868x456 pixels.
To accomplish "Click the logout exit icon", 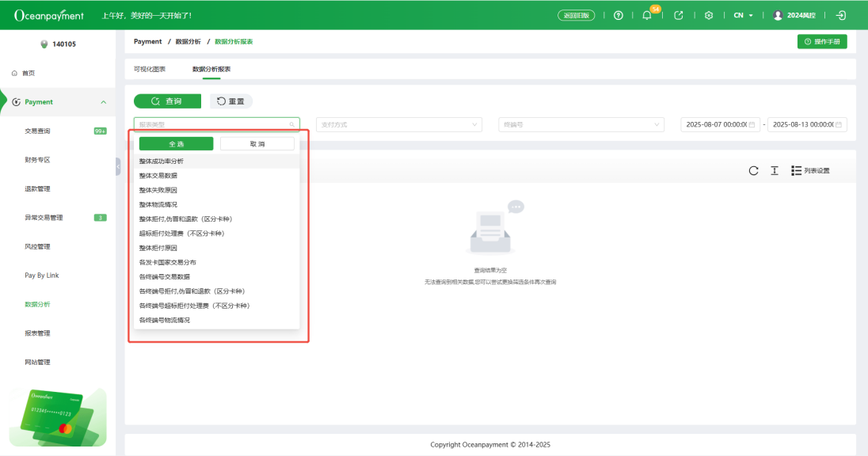I will 841,16.
